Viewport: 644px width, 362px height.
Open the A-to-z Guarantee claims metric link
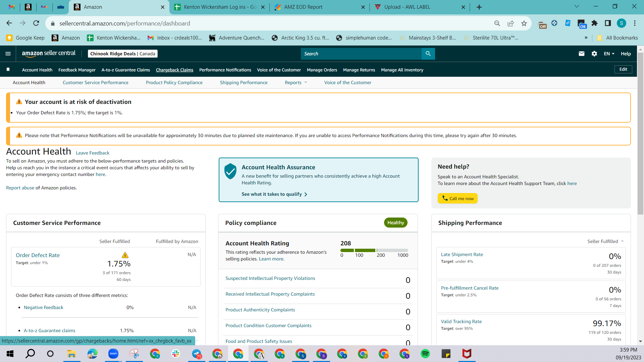pos(50,330)
